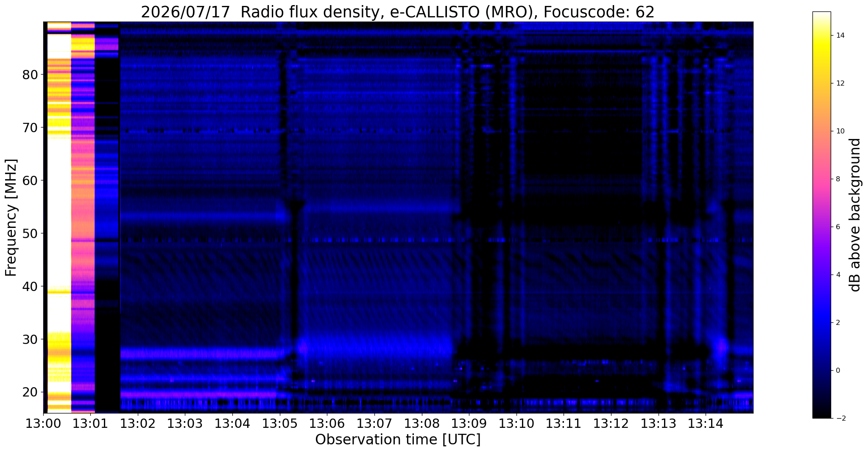Screen dimensions: 868x452
Task: Click the 80 MHz frequency tick label
Action: coord(30,75)
